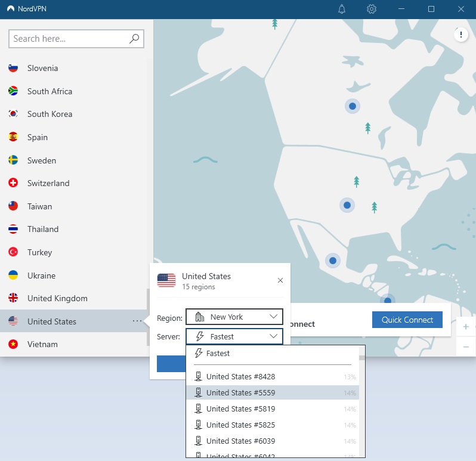Open the settings gear
Viewport: 476px width, 461px height.
tap(371, 9)
